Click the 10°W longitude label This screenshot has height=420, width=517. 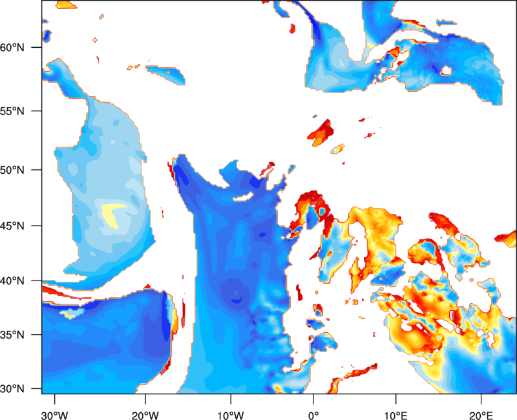pos(231,415)
